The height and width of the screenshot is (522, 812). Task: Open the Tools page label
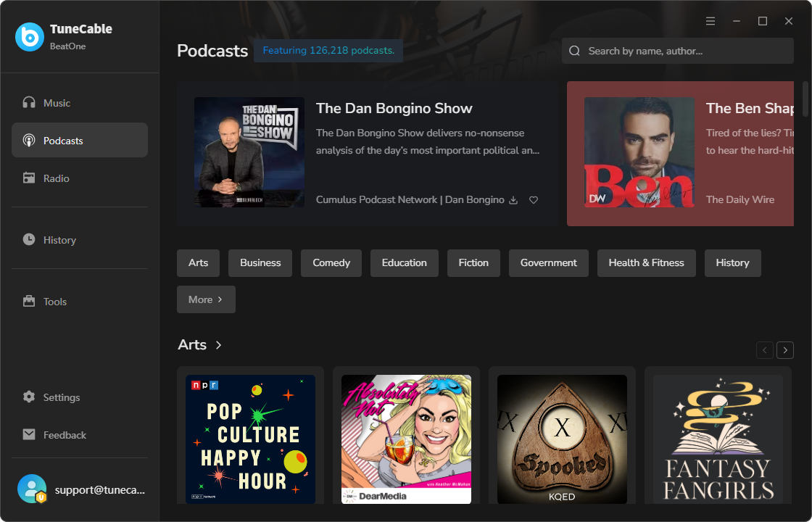55,302
